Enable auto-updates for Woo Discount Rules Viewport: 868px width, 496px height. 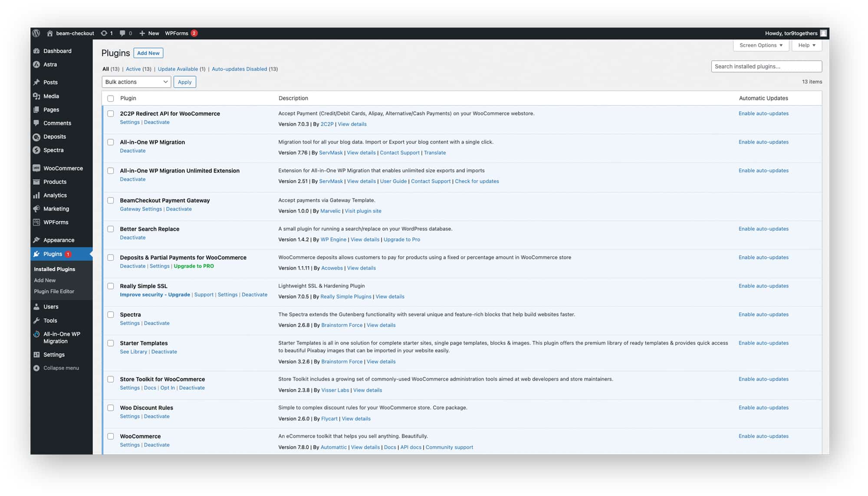[x=763, y=407]
